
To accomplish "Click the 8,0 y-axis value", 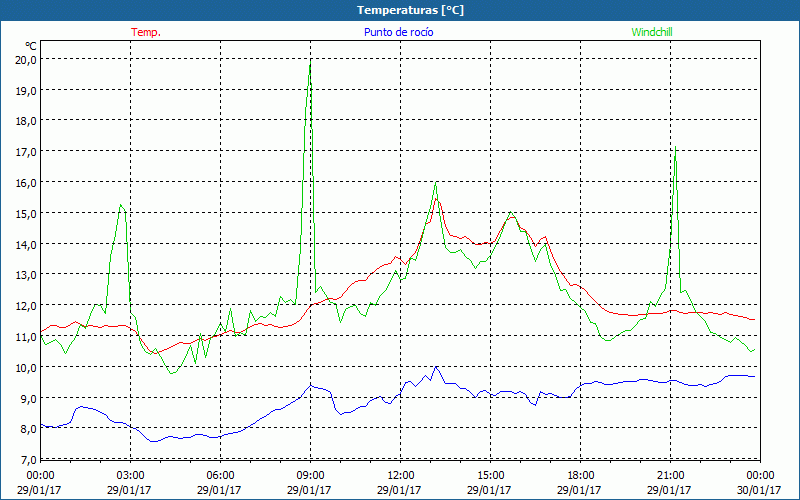I will (x=29, y=429).
